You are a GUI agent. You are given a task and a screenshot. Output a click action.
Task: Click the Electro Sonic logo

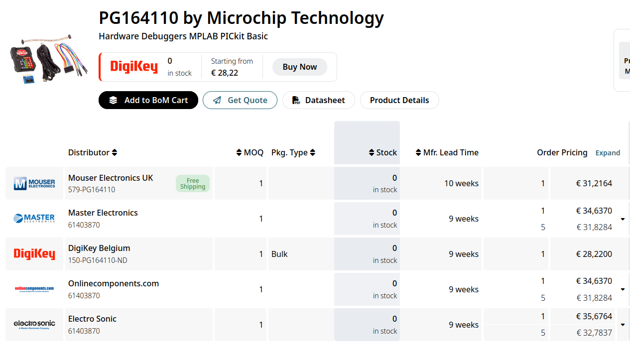click(34, 325)
